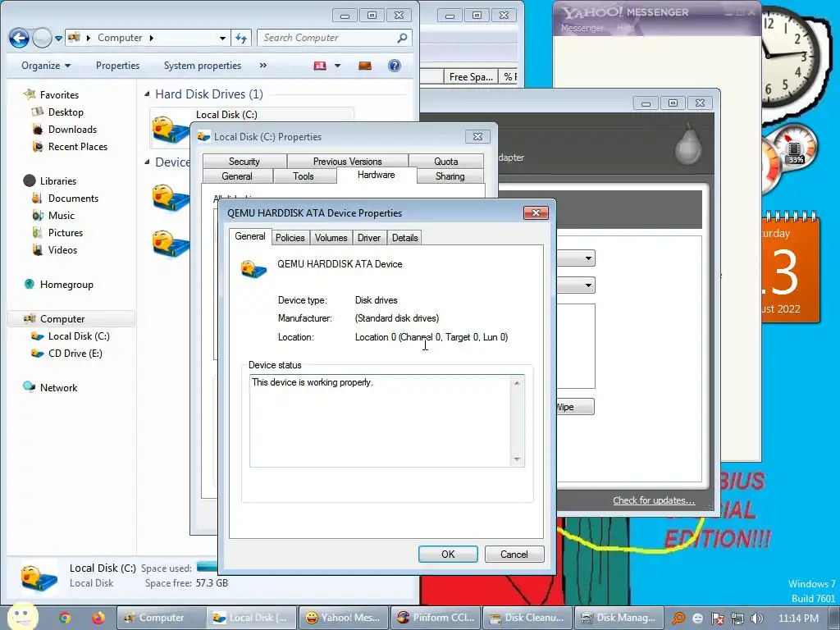Image resolution: width=840 pixels, height=630 pixels.
Task: Switch to the Policies tab
Action: tap(290, 237)
